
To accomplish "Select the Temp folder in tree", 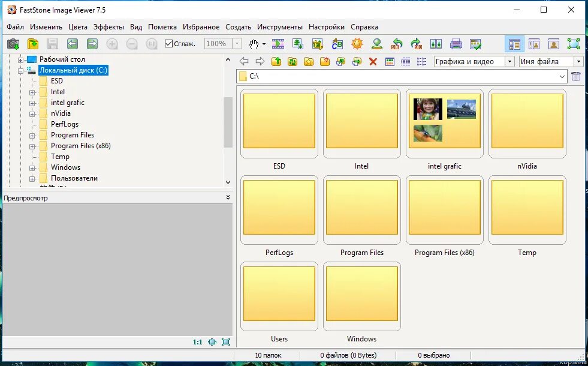I will (x=60, y=157).
